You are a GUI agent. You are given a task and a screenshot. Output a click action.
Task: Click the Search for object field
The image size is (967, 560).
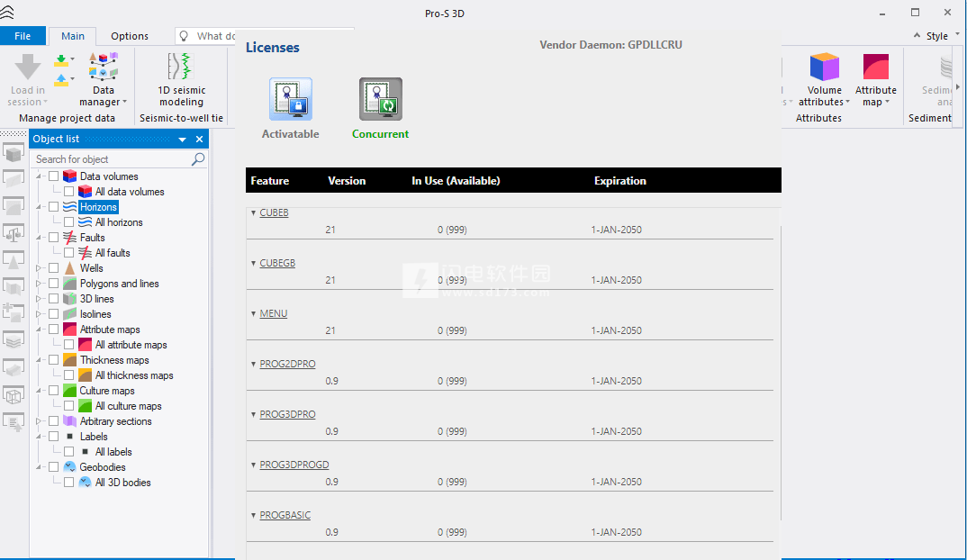click(x=121, y=159)
